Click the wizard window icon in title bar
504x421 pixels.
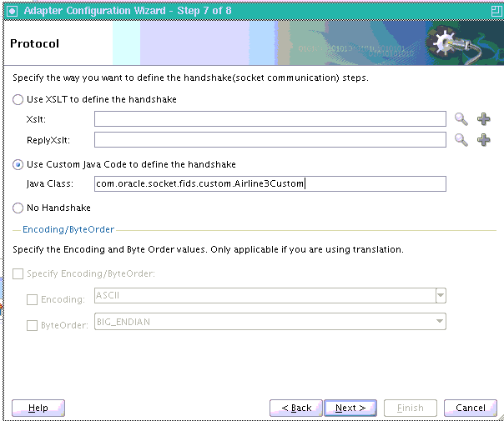click(x=12, y=11)
